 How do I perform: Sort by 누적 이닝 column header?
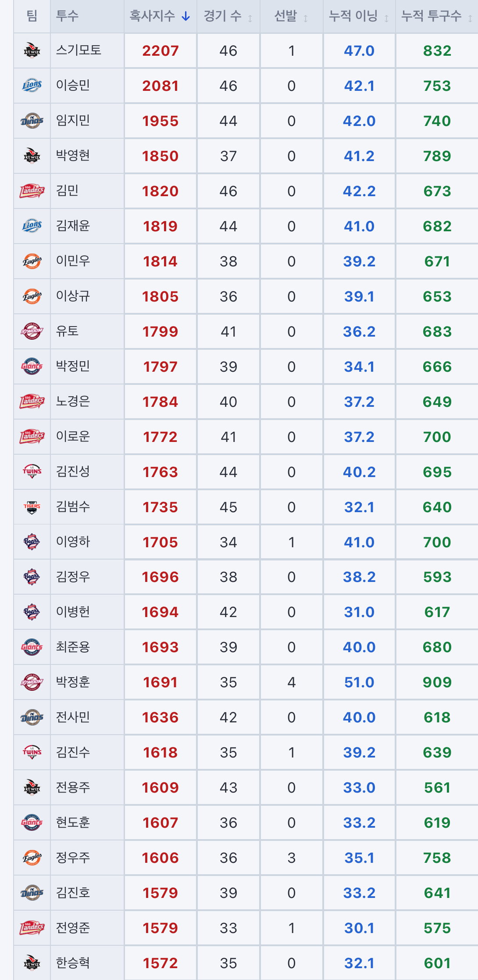coord(359,16)
